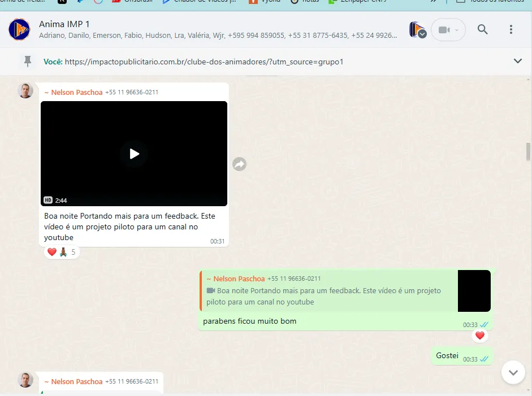532x396 pixels.
Task: Open pinned impactopublicitario.com.br link
Action: 204,62
